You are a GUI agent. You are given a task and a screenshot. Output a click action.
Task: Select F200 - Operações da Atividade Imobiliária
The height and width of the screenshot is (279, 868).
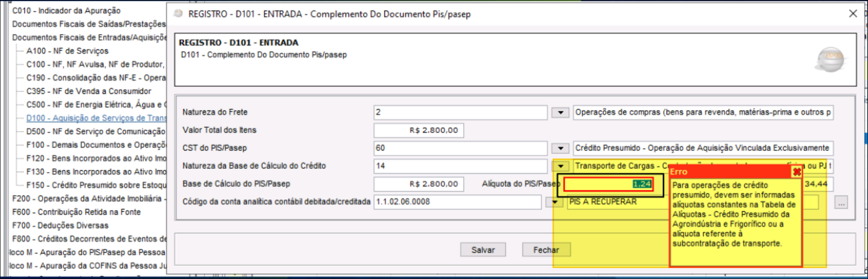[x=89, y=199]
